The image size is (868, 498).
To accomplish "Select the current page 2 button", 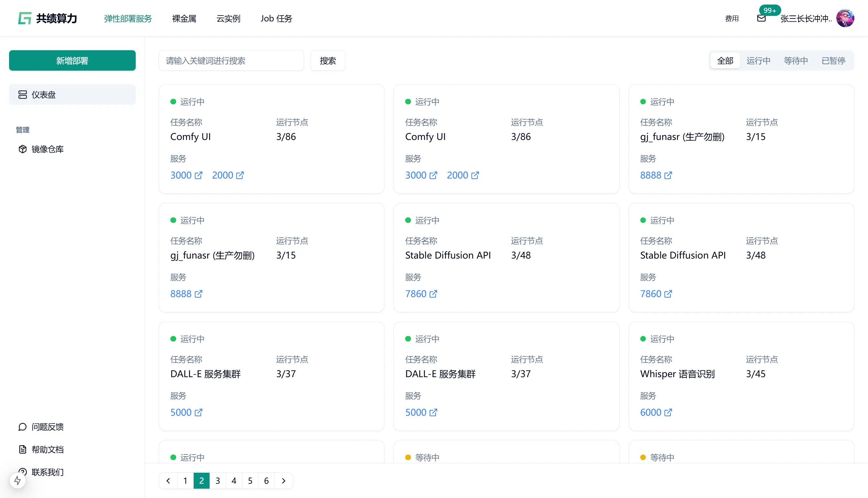I will pos(201,481).
